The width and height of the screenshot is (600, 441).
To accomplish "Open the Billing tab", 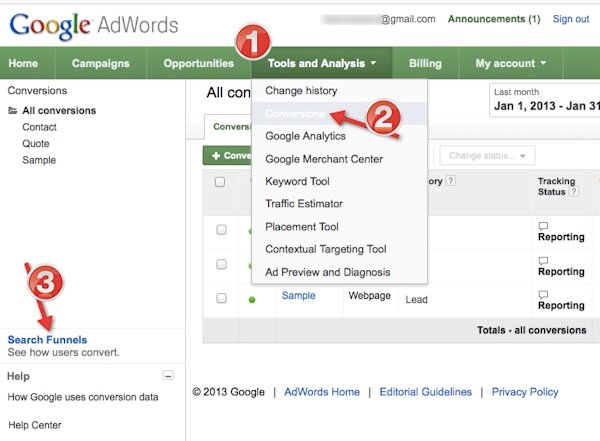I will coord(425,63).
